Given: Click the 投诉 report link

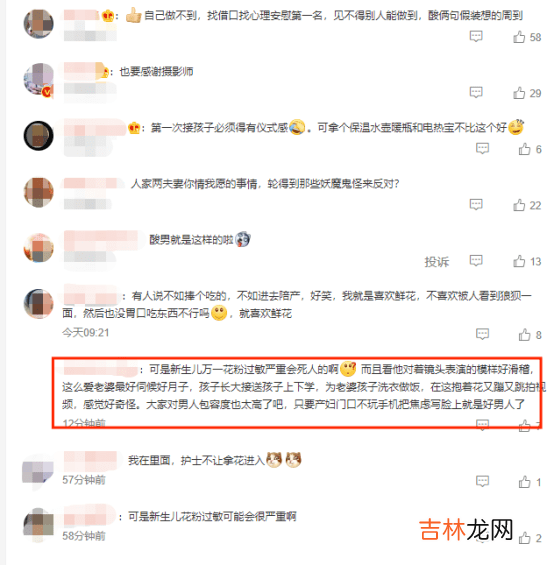Looking at the screenshot, I should pos(436,262).
